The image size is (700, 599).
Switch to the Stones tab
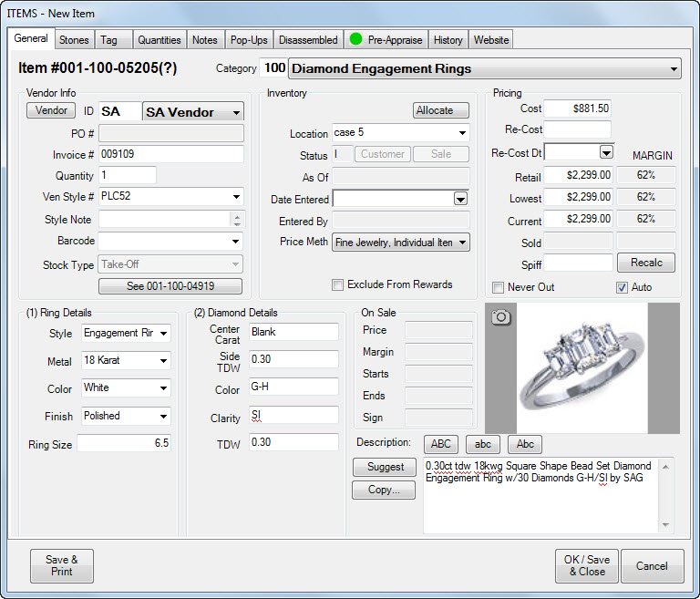tap(74, 40)
